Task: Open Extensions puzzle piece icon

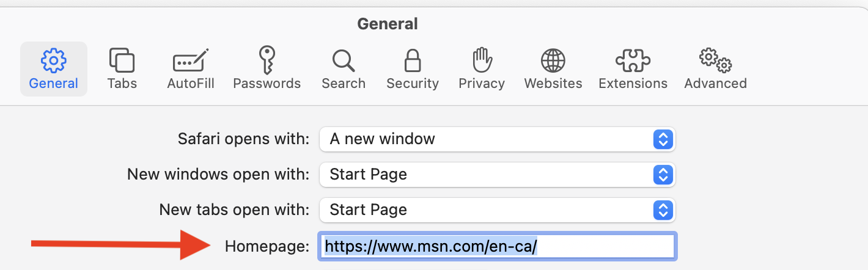Action: pyautogui.click(x=633, y=60)
